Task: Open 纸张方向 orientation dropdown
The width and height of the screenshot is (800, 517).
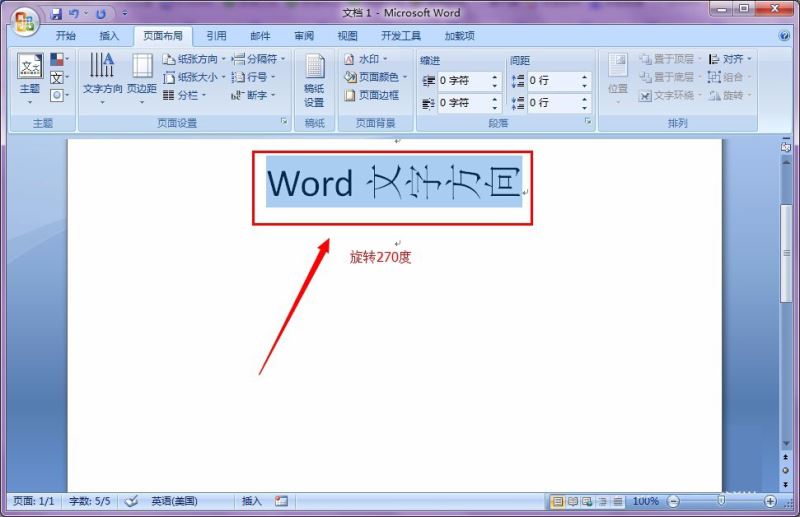Action: click(x=194, y=59)
